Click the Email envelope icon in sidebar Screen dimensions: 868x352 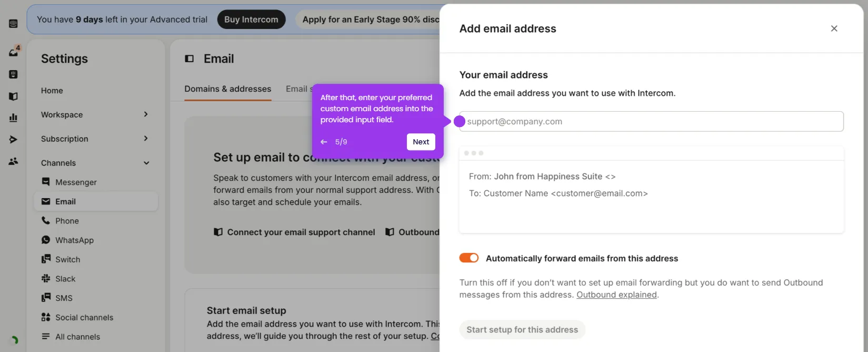click(46, 201)
